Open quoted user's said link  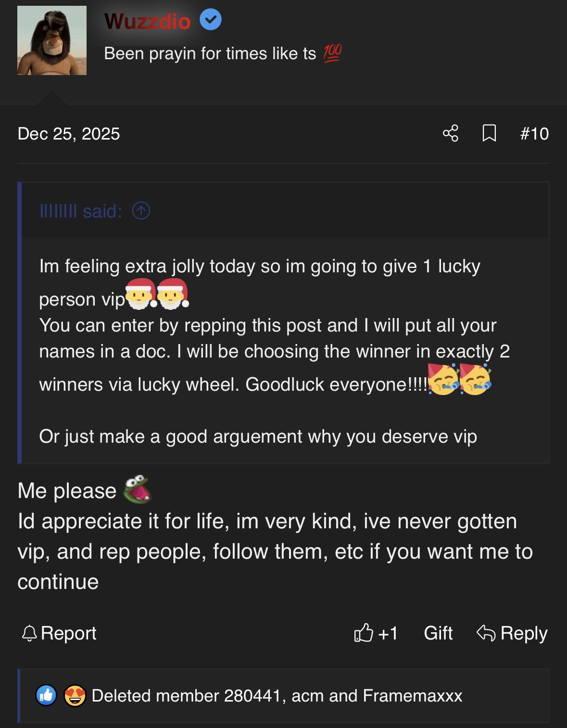[80, 211]
